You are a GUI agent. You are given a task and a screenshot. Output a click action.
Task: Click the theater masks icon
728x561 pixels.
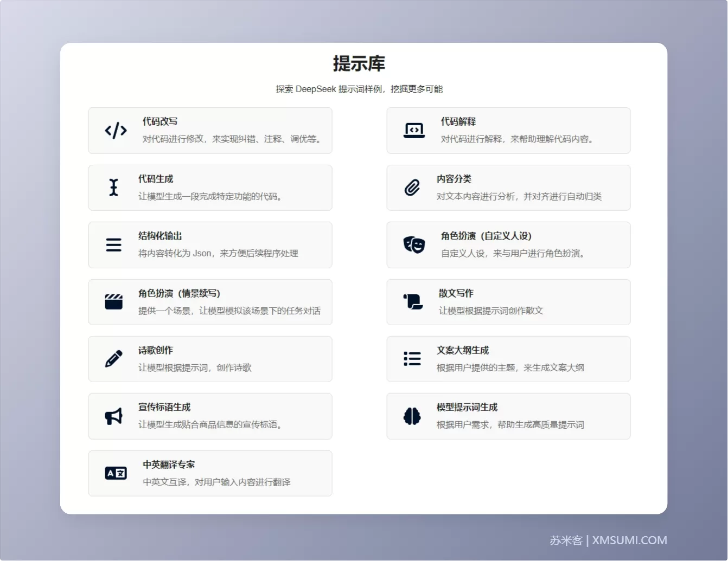[414, 245]
